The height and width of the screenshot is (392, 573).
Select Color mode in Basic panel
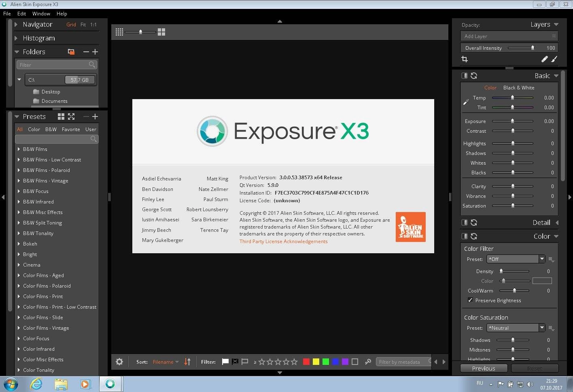[x=490, y=88]
